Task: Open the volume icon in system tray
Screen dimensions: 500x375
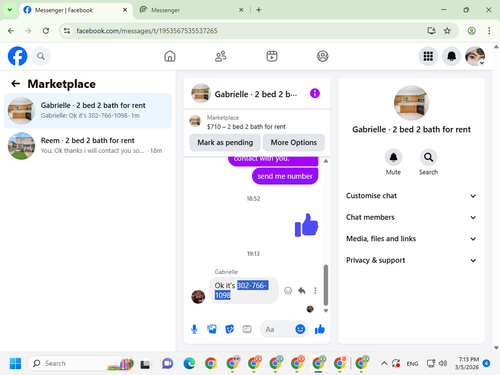Action: click(443, 363)
